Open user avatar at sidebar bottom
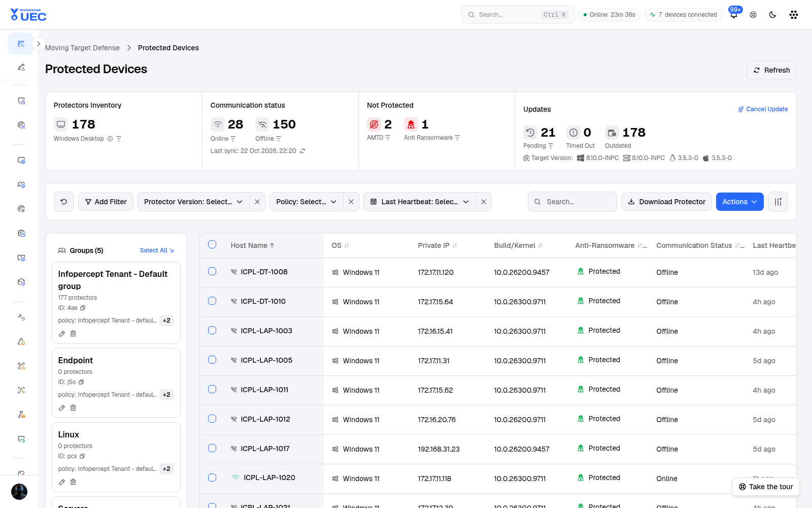The width and height of the screenshot is (812, 508). point(19,492)
